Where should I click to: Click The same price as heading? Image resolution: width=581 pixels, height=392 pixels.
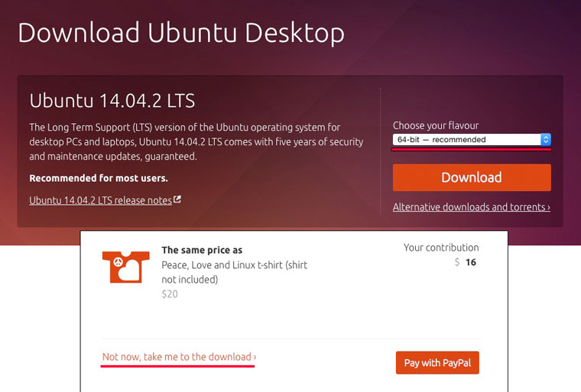tap(202, 250)
